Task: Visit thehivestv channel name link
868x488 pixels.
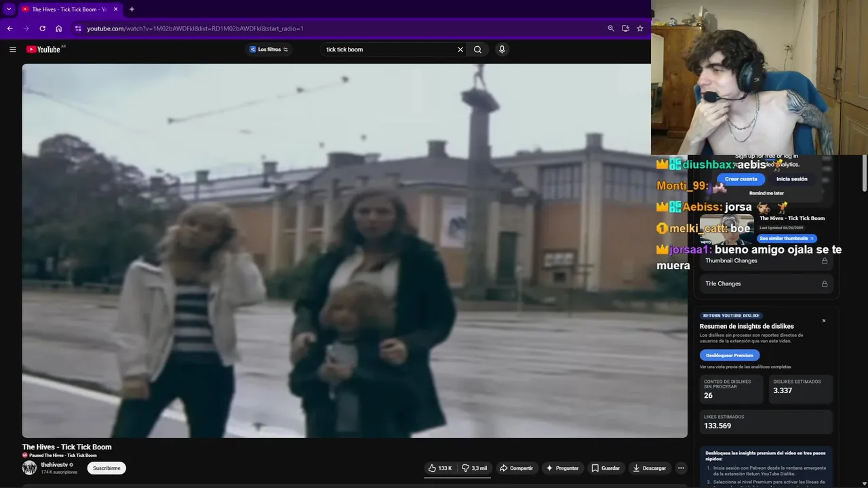Action: (54, 465)
